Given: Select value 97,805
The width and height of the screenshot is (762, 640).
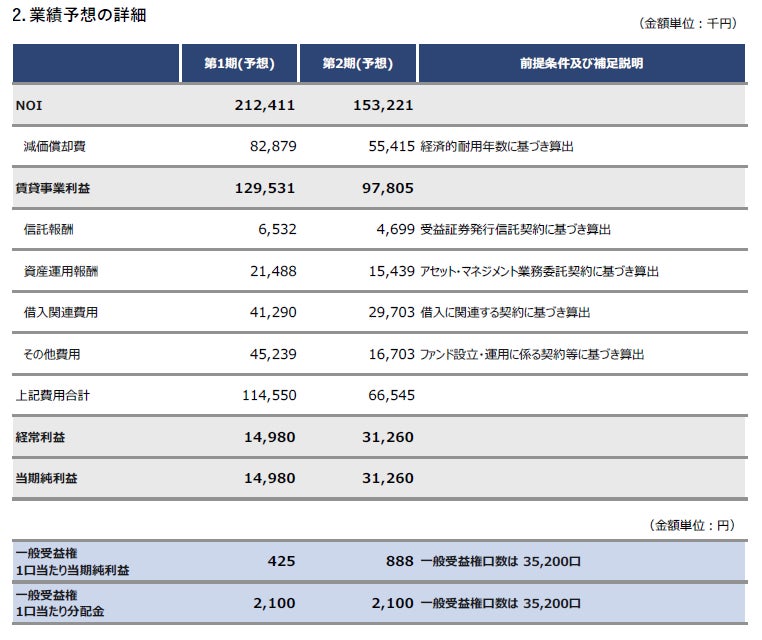Looking at the screenshot, I should click(x=388, y=188).
